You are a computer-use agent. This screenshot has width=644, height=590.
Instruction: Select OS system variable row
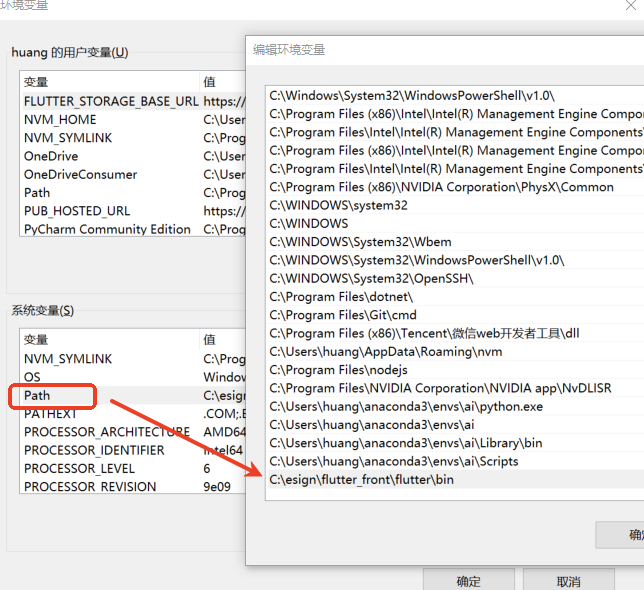tap(133, 377)
